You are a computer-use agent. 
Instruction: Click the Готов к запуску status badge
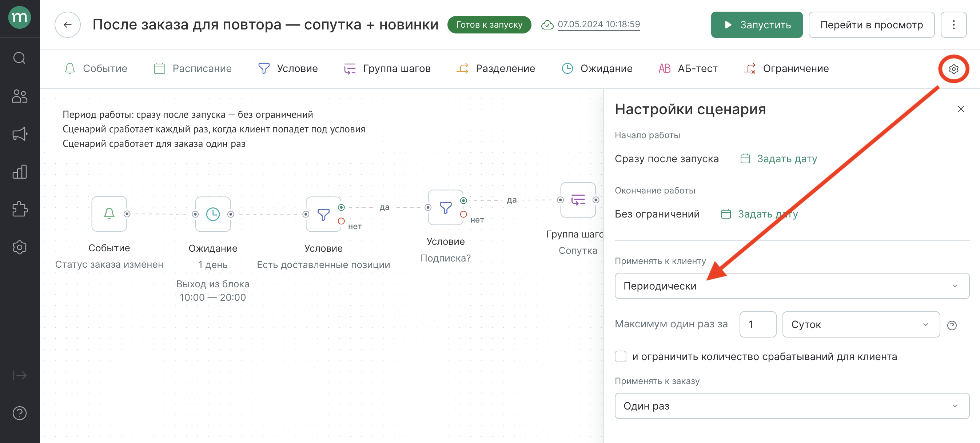(x=489, y=25)
